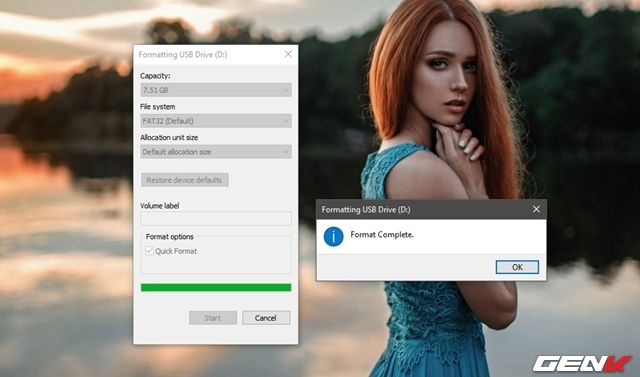This screenshot has width=640, height=377.
Task: Click the Capacity: label
Action: click(155, 76)
